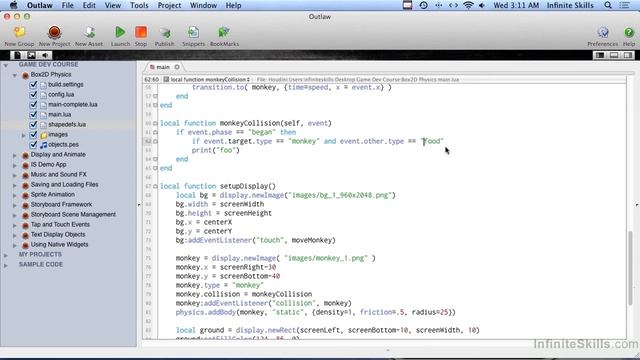Toggle main.lua checkbox
This screenshot has width=640, height=360.
(33, 115)
